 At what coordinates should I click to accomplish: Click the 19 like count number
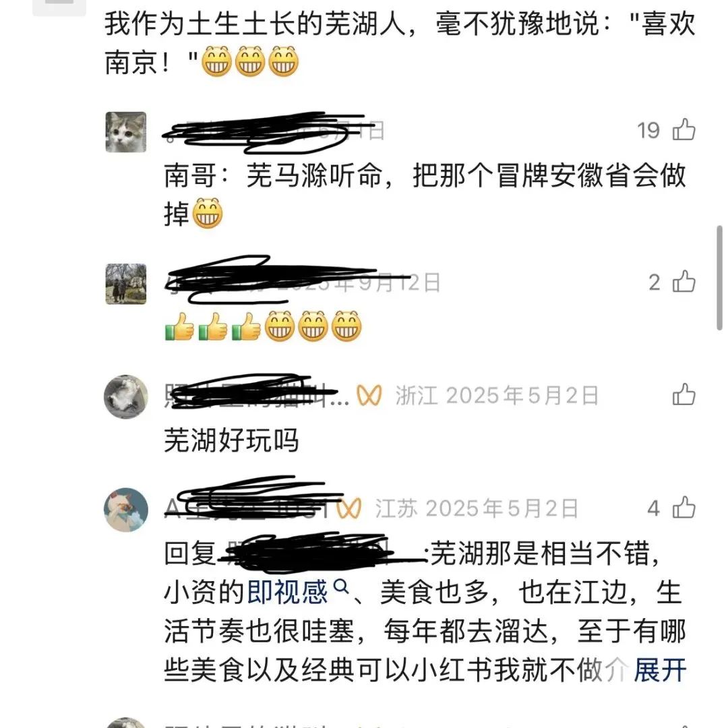[x=648, y=131]
